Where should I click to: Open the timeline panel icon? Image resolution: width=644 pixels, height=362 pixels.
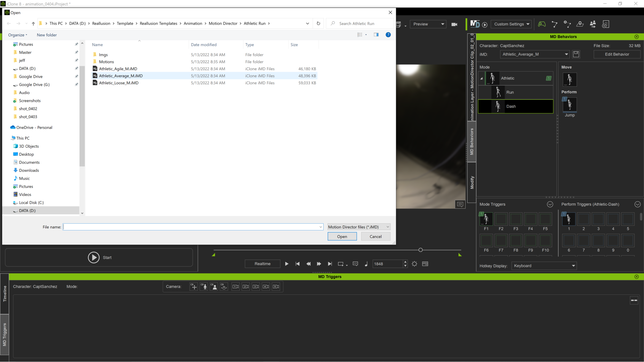(x=425, y=264)
